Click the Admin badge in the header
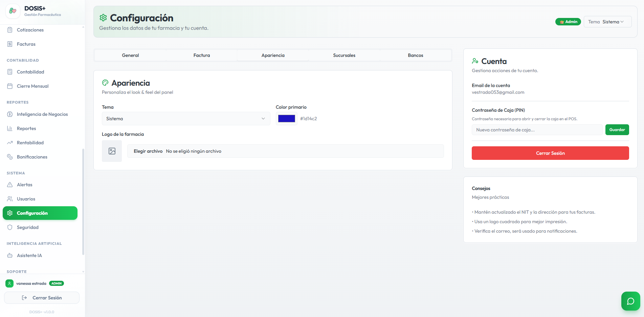The height and width of the screenshot is (317, 644). pos(568,22)
